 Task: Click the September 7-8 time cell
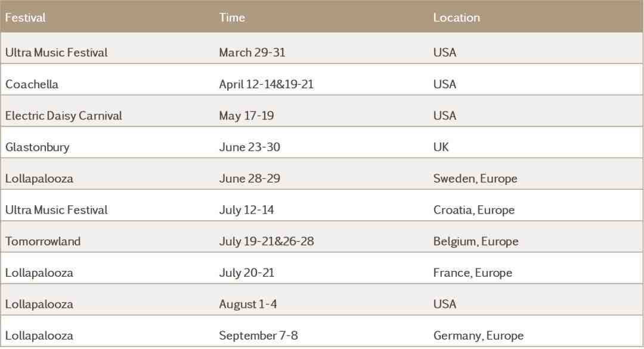point(258,335)
